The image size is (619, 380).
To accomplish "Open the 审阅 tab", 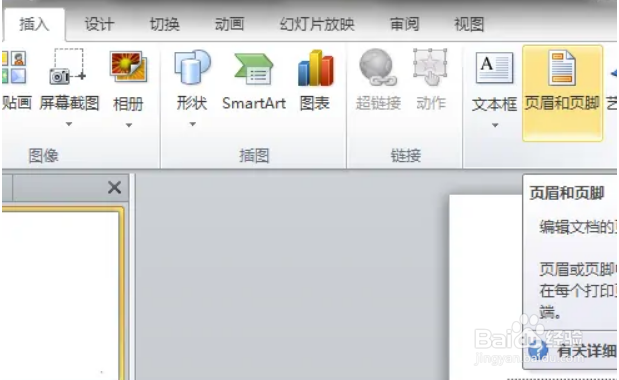I will [404, 24].
